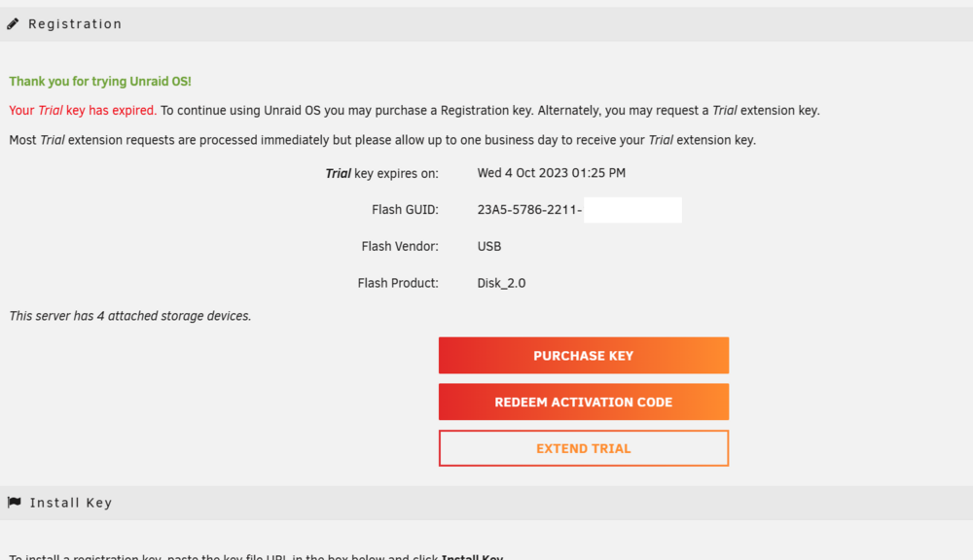
Task: Click the flag icon beside Install Key
Action: point(15,503)
